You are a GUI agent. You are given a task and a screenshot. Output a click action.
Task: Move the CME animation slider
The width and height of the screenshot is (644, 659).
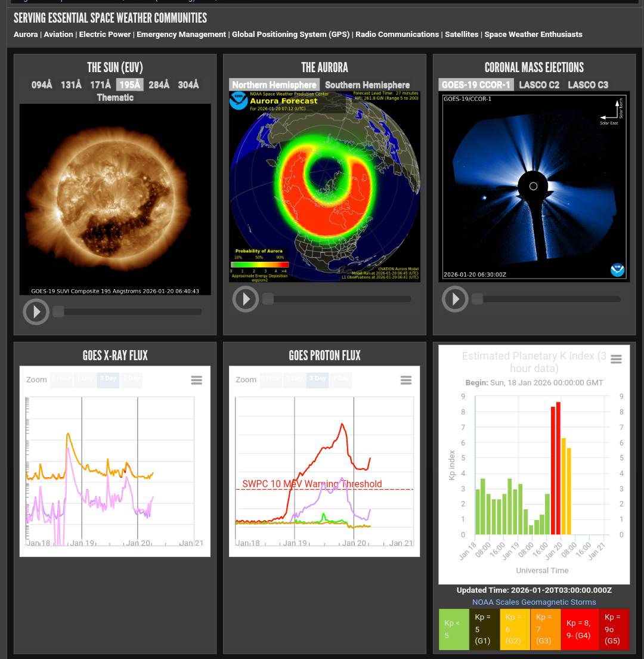pos(477,299)
